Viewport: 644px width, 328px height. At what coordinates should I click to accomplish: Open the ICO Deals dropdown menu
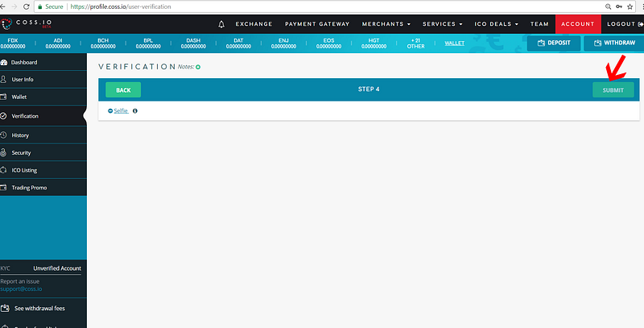tap(496, 24)
